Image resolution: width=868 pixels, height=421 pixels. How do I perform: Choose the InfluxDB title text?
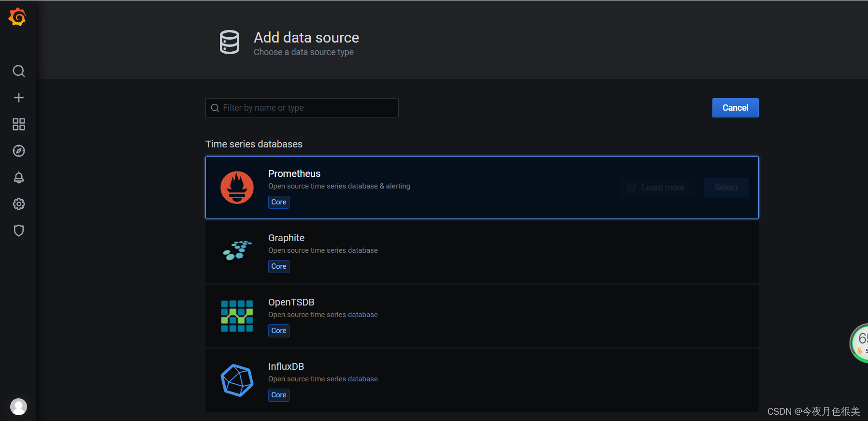(x=286, y=366)
